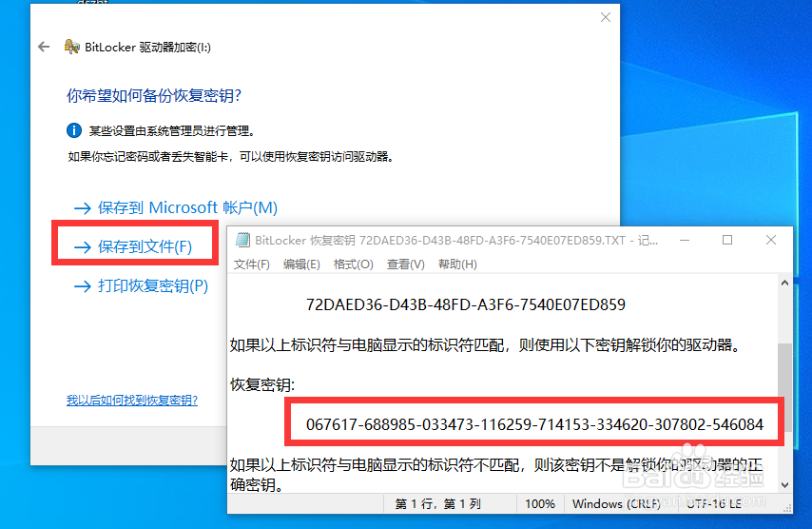Click the blue info icon about administrator settings

point(74,130)
